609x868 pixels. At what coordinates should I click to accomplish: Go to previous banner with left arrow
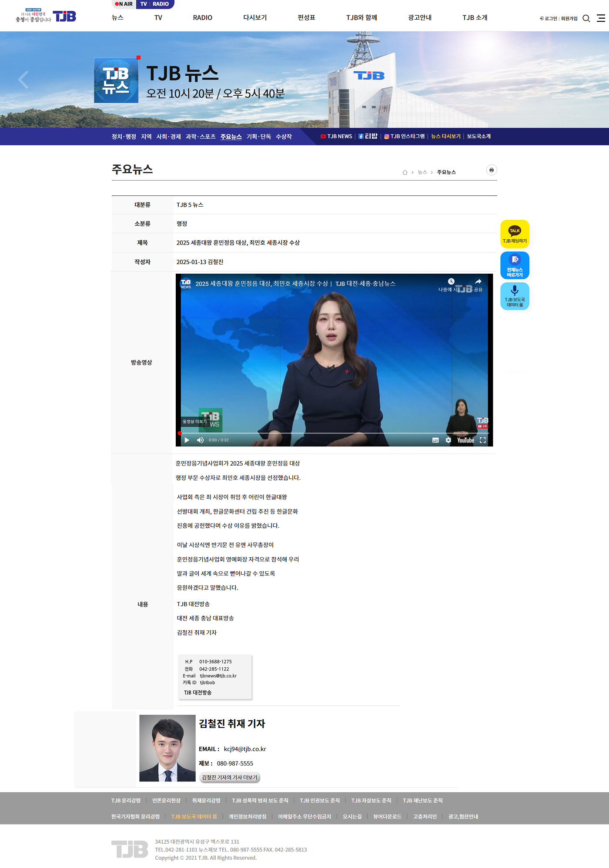click(23, 80)
